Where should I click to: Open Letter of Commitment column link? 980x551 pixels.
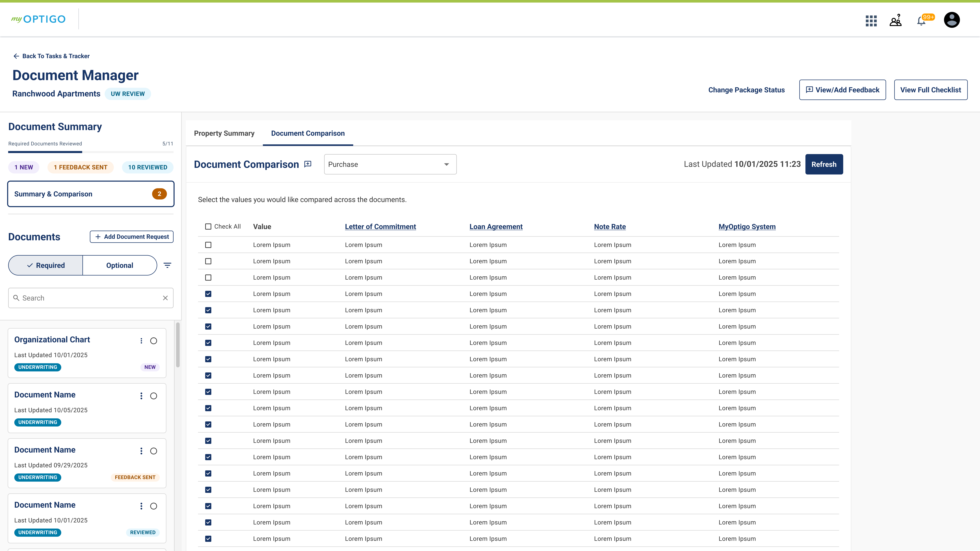(x=380, y=227)
